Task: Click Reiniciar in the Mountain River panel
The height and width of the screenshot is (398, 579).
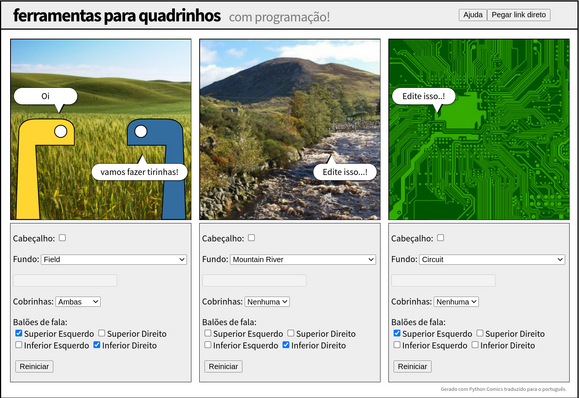Action: pyautogui.click(x=223, y=366)
